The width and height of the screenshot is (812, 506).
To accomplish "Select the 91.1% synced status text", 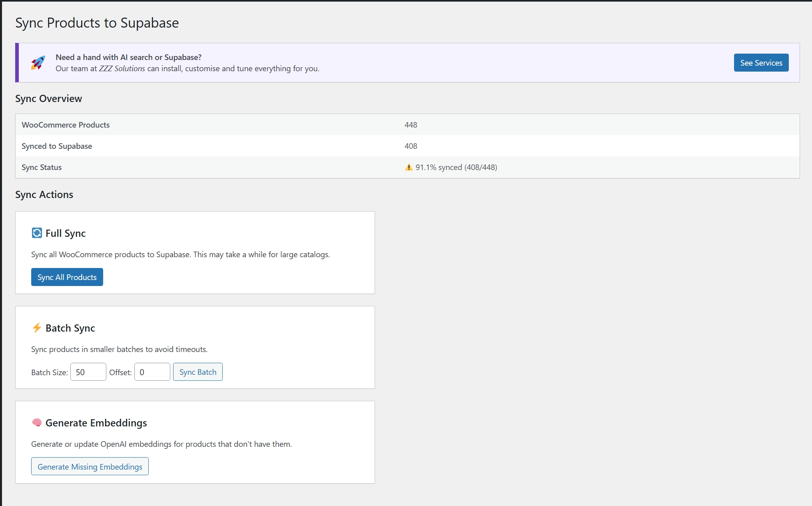I will pyautogui.click(x=456, y=167).
